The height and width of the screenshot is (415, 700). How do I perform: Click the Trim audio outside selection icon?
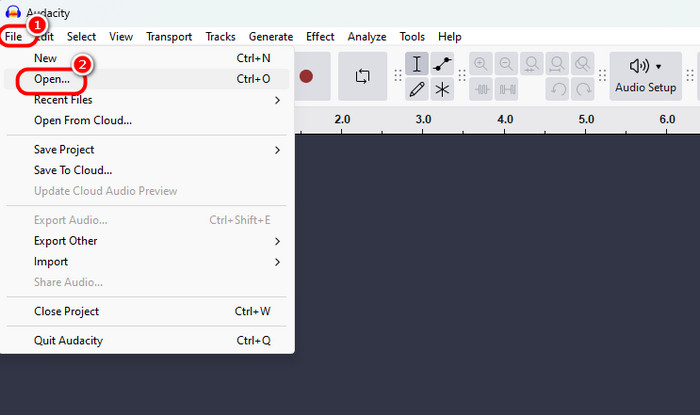pos(481,89)
